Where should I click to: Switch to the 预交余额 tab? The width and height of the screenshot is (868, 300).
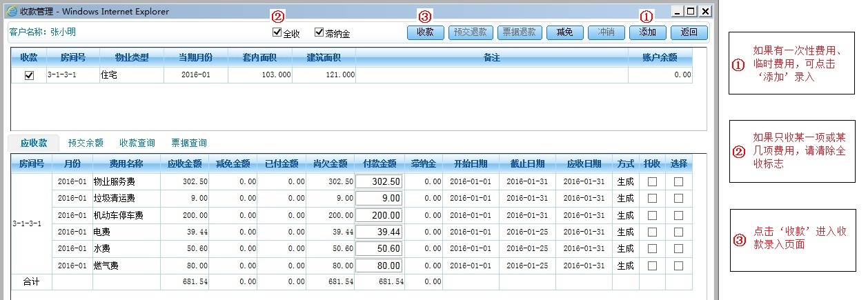(86, 143)
